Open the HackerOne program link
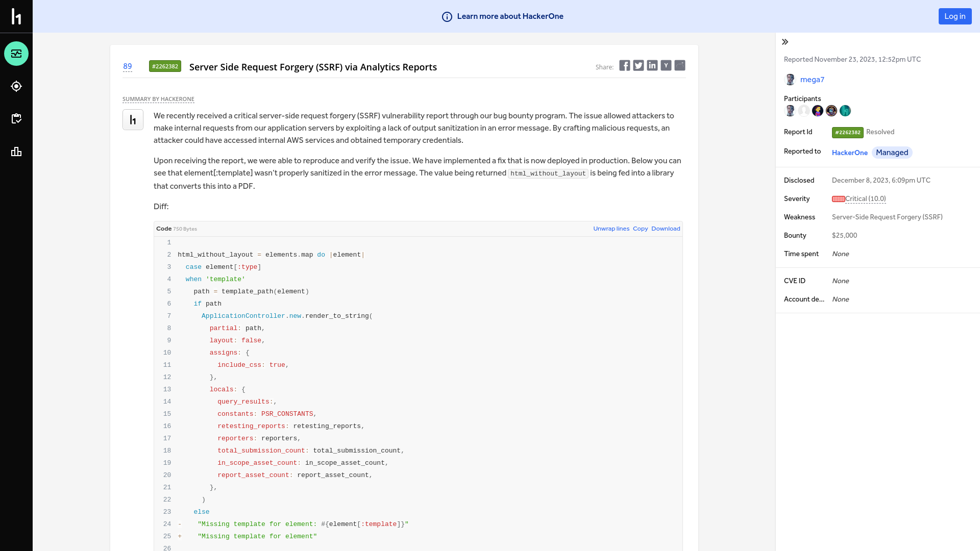The width and height of the screenshot is (980, 551). tap(850, 153)
